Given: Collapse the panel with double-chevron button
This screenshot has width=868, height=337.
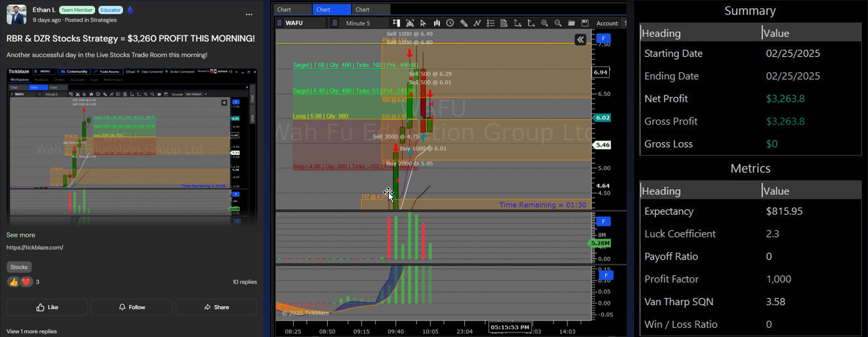Looking at the screenshot, I should [x=580, y=39].
